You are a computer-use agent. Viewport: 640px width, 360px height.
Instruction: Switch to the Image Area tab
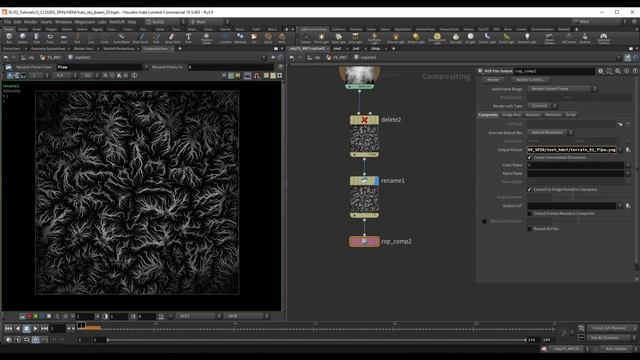(511, 115)
